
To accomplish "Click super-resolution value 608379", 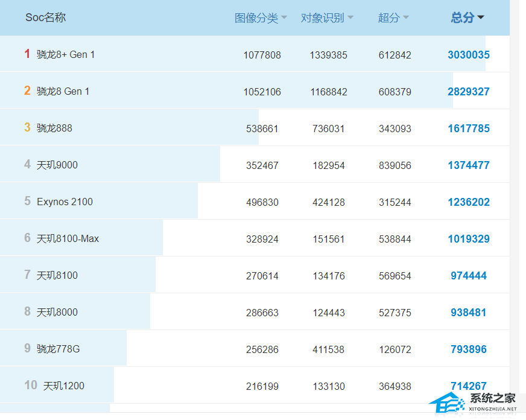I will 395,92.
